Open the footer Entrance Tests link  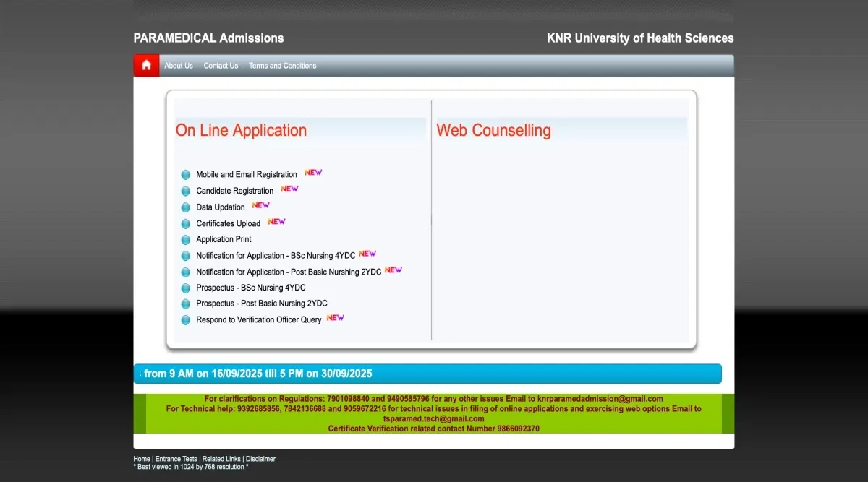(x=176, y=459)
